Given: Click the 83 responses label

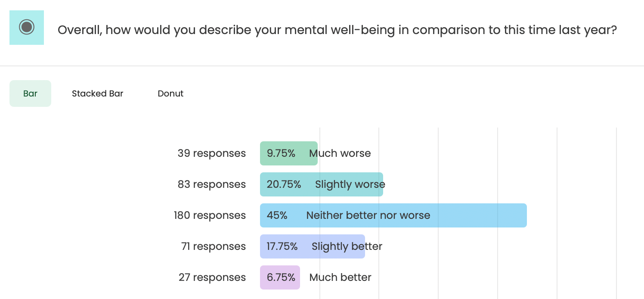Looking at the screenshot, I should [212, 184].
